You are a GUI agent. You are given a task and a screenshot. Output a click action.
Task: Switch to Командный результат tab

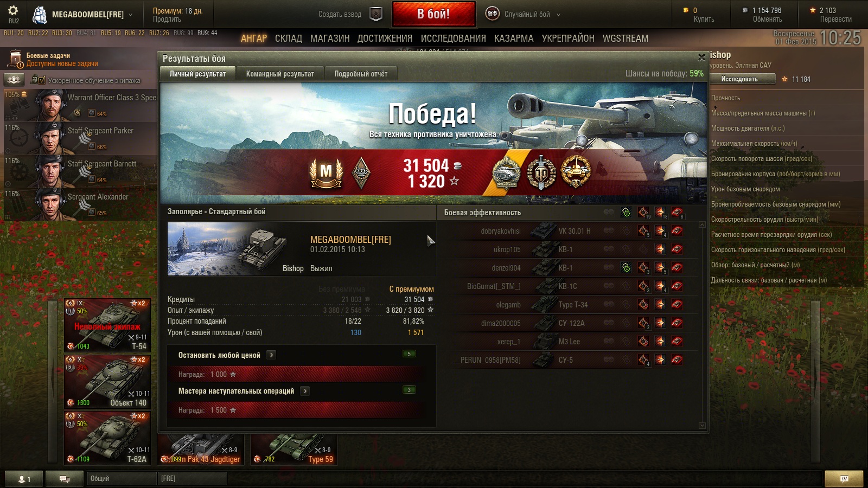point(280,74)
